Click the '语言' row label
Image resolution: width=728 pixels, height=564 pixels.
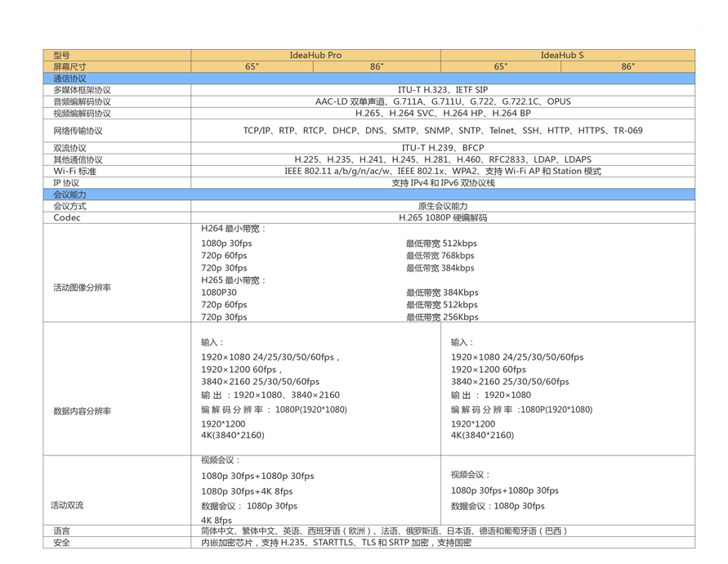(62, 531)
